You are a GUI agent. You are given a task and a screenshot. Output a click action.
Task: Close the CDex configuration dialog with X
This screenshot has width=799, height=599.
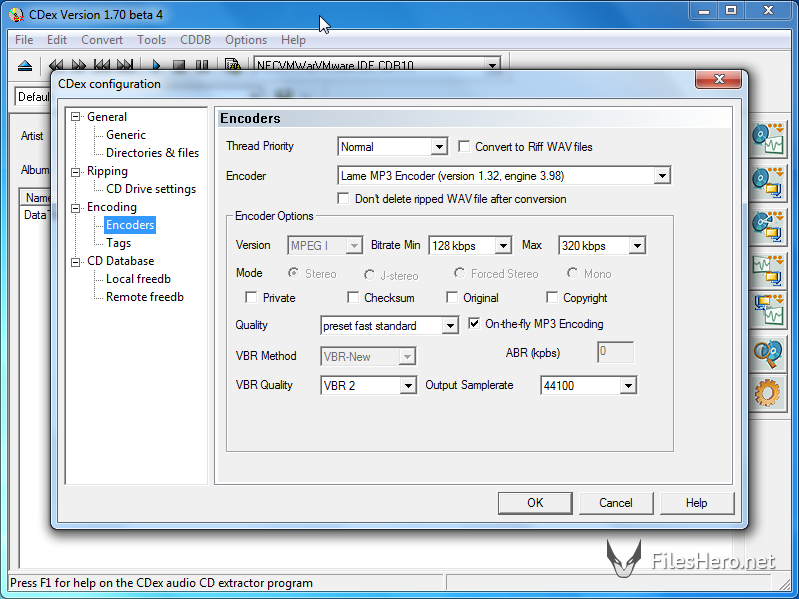[x=719, y=78]
